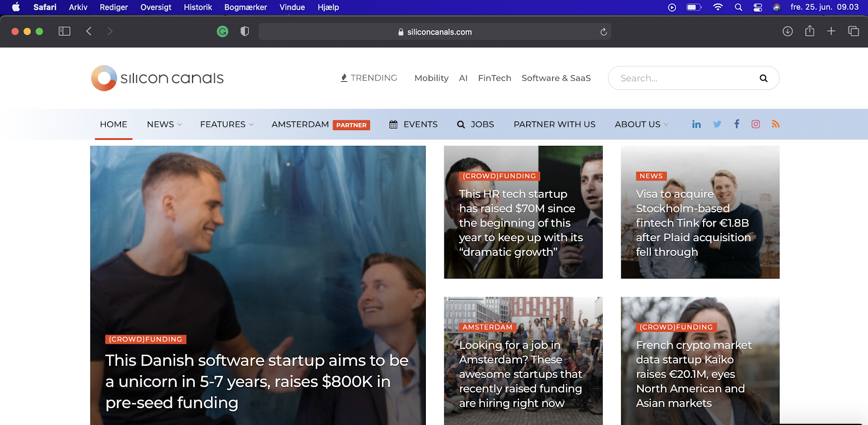
Task: Click the siliconcanals.com address bar
Action: point(435,31)
